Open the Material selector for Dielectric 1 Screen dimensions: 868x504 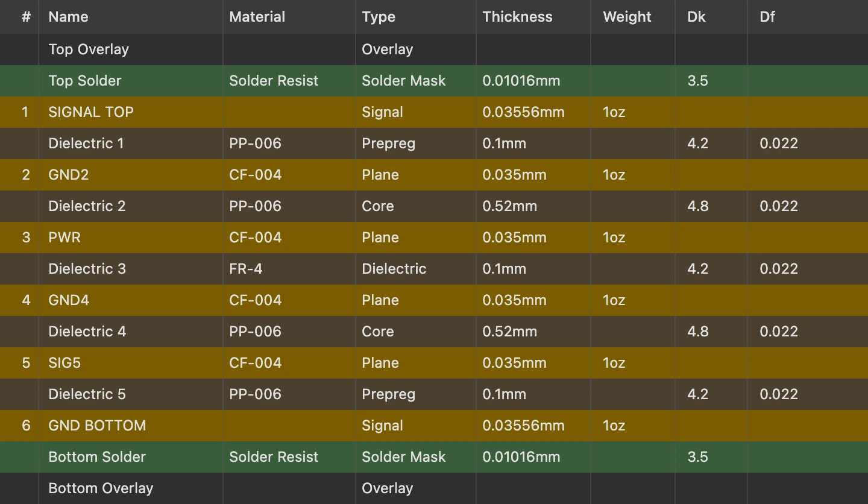(x=254, y=143)
